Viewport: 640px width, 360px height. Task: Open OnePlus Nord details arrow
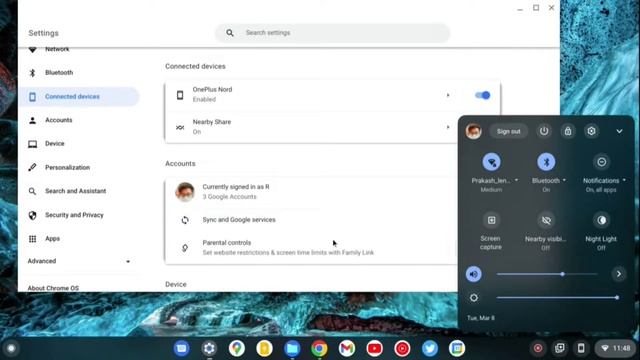pos(448,95)
